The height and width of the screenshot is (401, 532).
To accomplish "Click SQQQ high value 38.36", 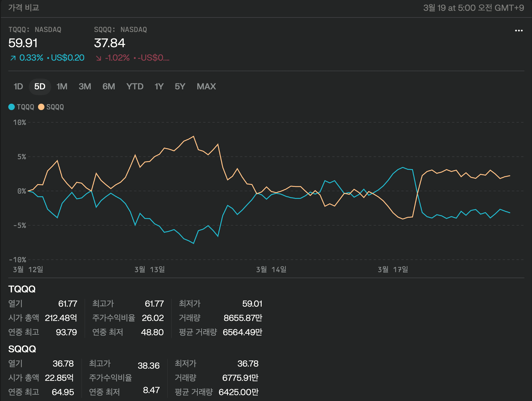I will [149, 366].
